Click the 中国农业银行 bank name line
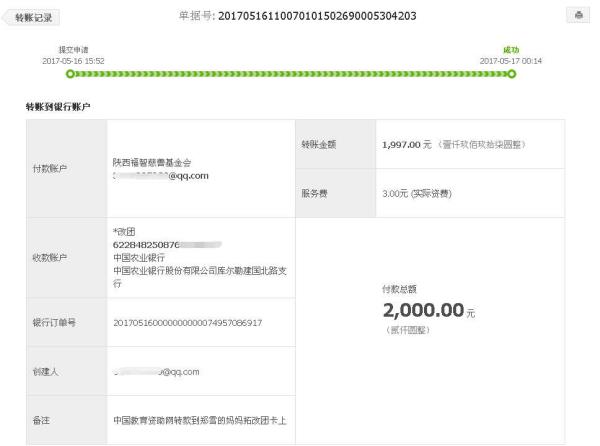The width and height of the screenshot is (600, 446). click(139, 257)
